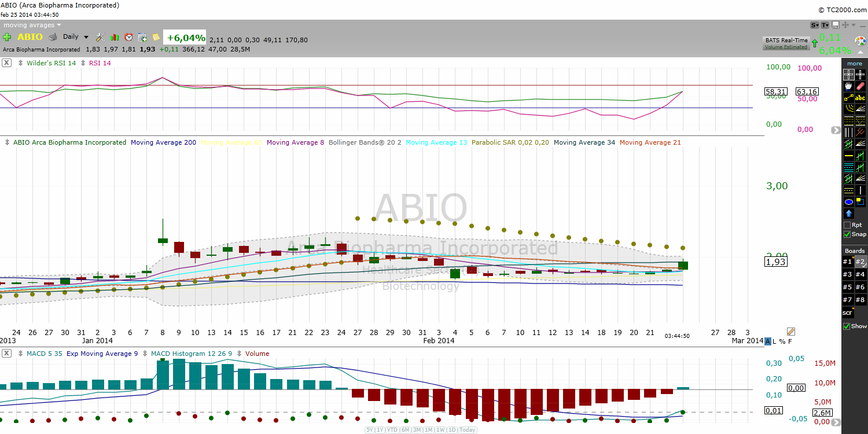868x434 pixels.
Task: Switch to board #4
Action: (860, 274)
